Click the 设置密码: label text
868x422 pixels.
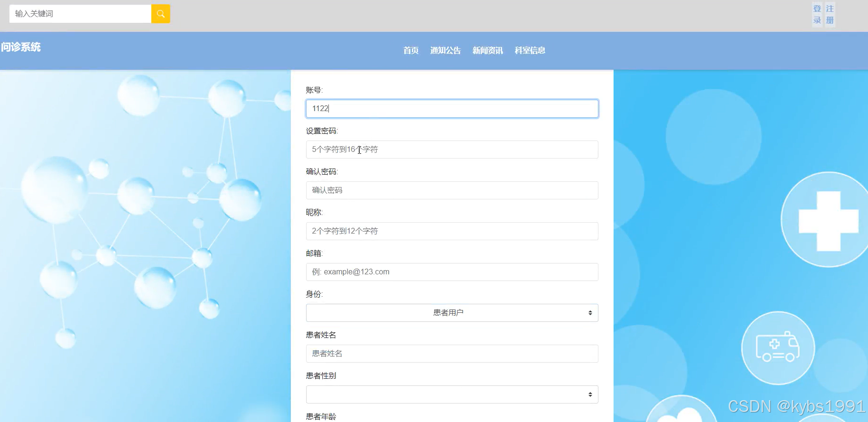coord(322,131)
